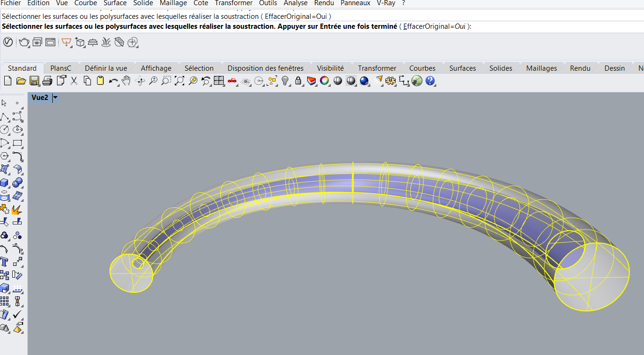Toggle the four-viewport layout grid icon
Image resolution: width=644 pixels, height=355 pixels.
point(218,81)
